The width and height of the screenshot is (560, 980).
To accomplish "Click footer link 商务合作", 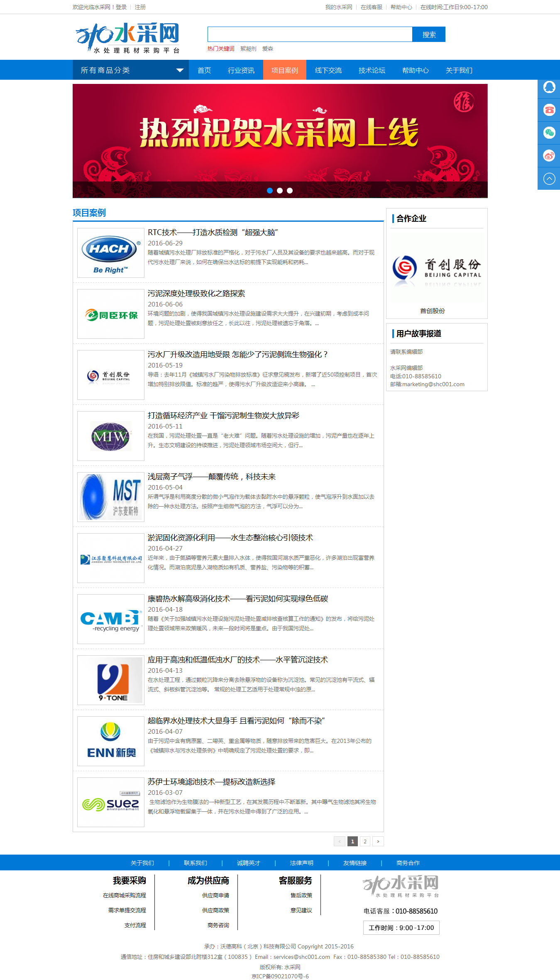I will [408, 863].
